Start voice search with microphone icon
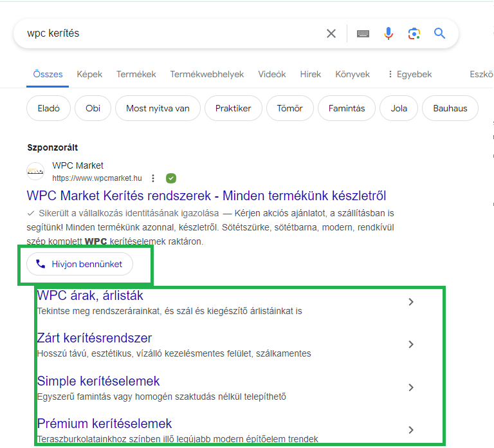This screenshot has height=448, width=494. pyautogui.click(x=389, y=33)
